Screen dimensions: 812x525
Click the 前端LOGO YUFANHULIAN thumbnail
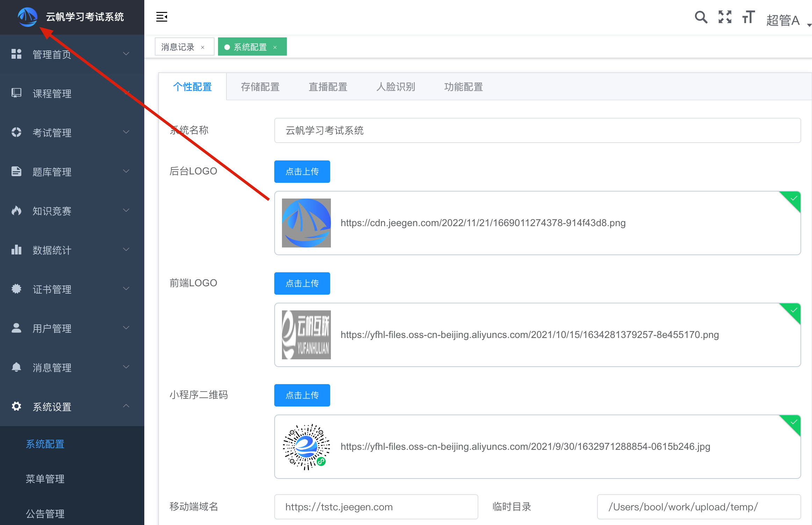click(x=306, y=335)
